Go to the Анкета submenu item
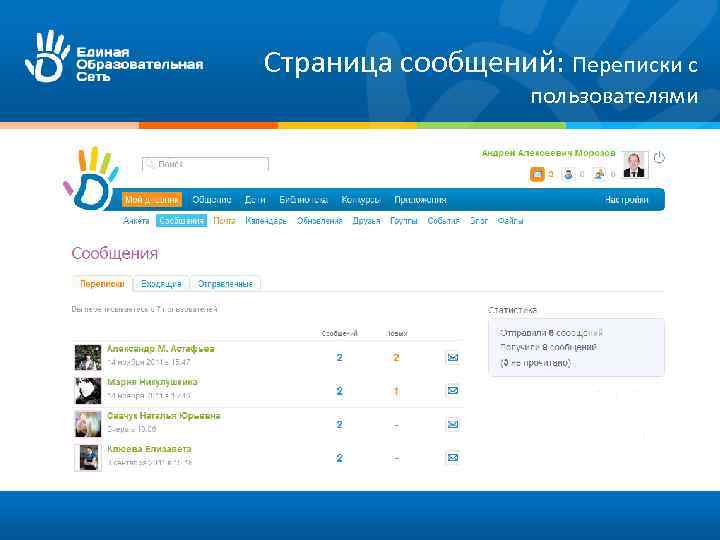Viewport: 720px width, 540px height. [136, 221]
